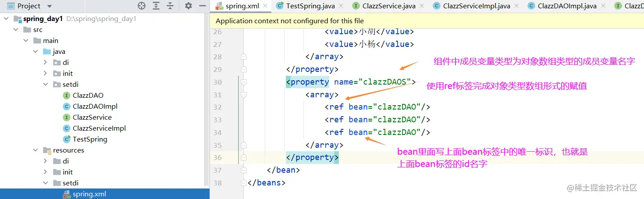Close the ClazzService.java tab

tap(422, 6)
